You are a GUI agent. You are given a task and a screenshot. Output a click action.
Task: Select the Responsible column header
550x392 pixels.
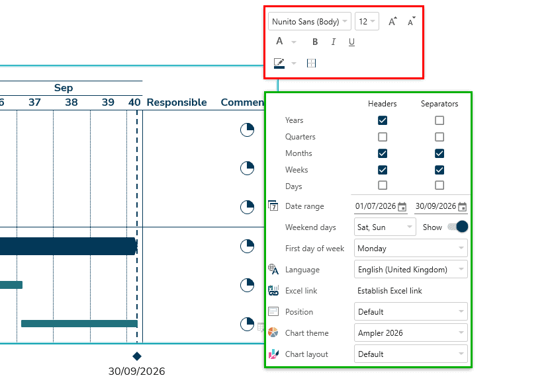tap(177, 102)
